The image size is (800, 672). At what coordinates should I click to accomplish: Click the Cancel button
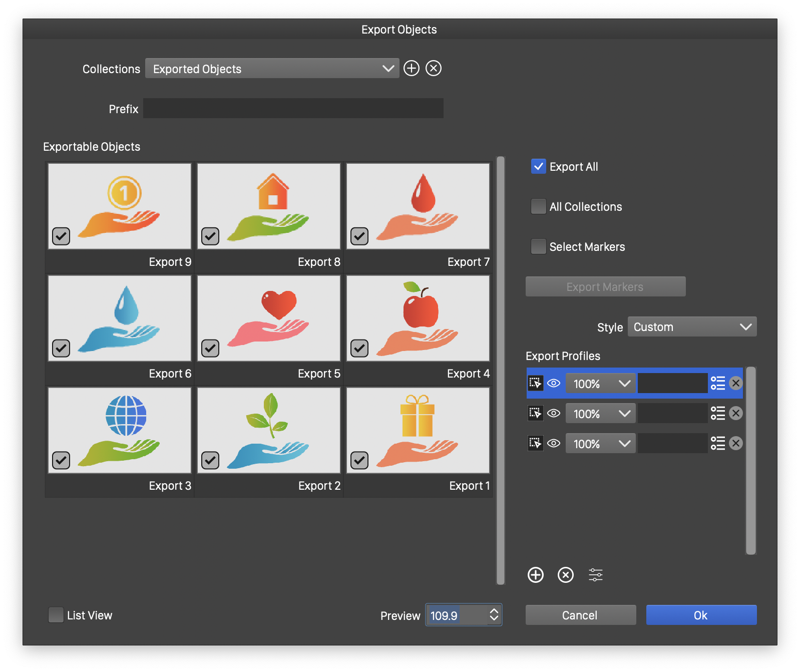point(580,615)
